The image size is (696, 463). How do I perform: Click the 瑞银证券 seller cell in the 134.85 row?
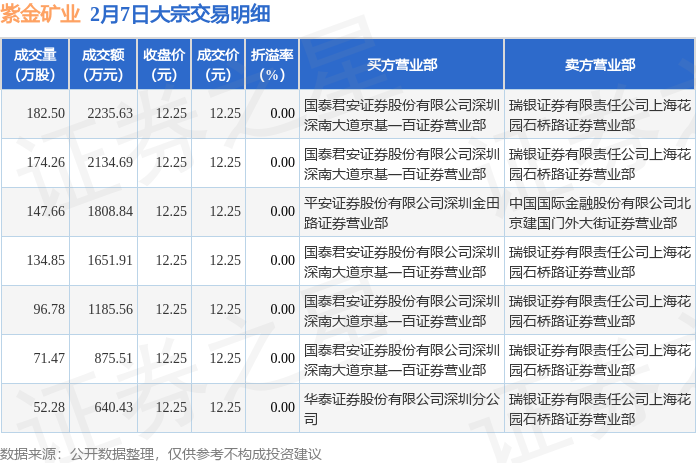point(600,262)
